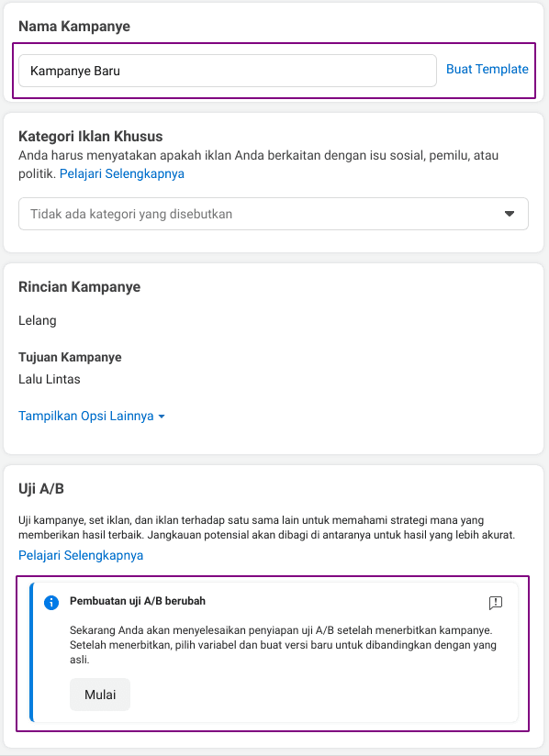Viewport: 549px width, 756px height.
Task: Focus the Kampanye Baru name field
Action: 228,71
